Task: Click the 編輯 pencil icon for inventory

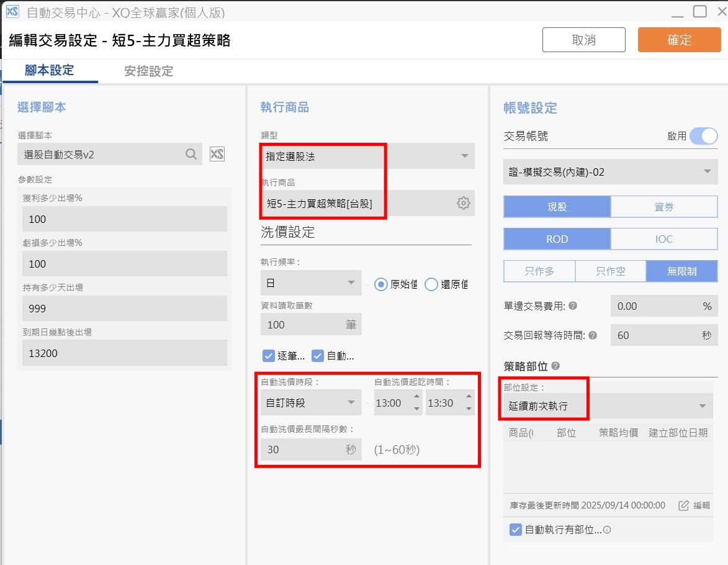Action: [x=684, y=505]
